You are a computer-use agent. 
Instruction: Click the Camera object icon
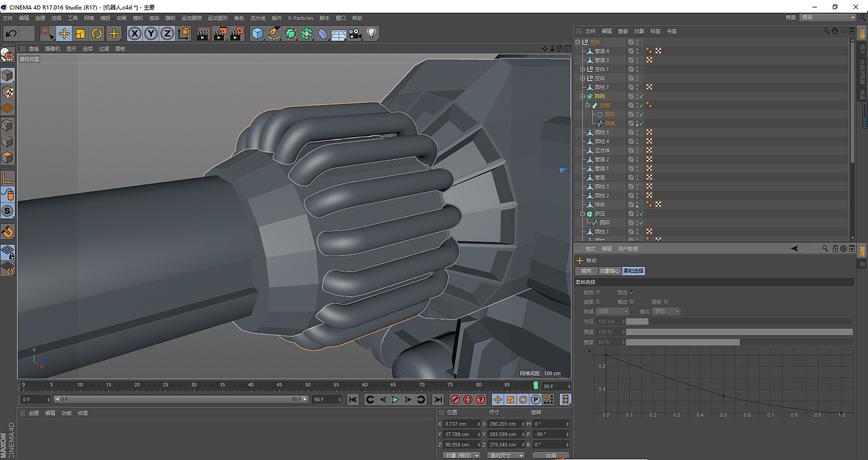coord(355,33)
